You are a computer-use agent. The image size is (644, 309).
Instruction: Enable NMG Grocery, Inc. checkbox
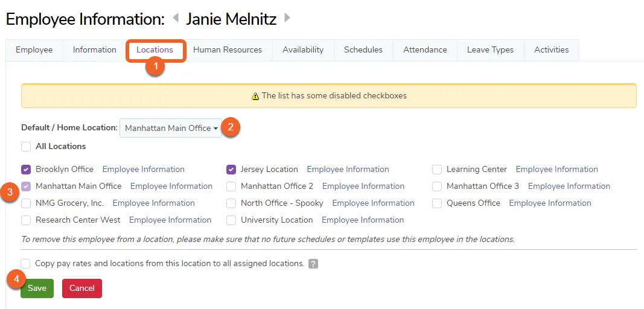click(x=26, y=203)
